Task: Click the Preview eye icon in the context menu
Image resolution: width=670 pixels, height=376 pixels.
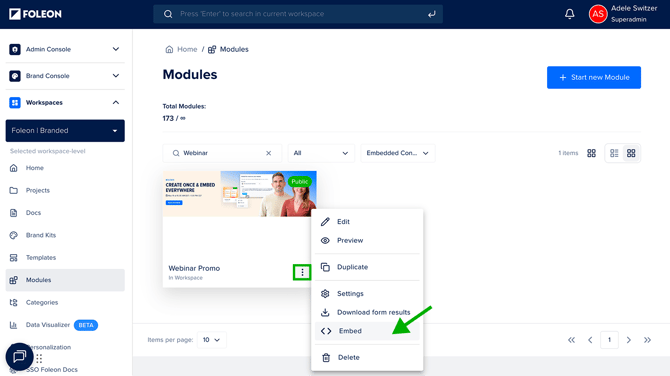Action: click(325, 241)
